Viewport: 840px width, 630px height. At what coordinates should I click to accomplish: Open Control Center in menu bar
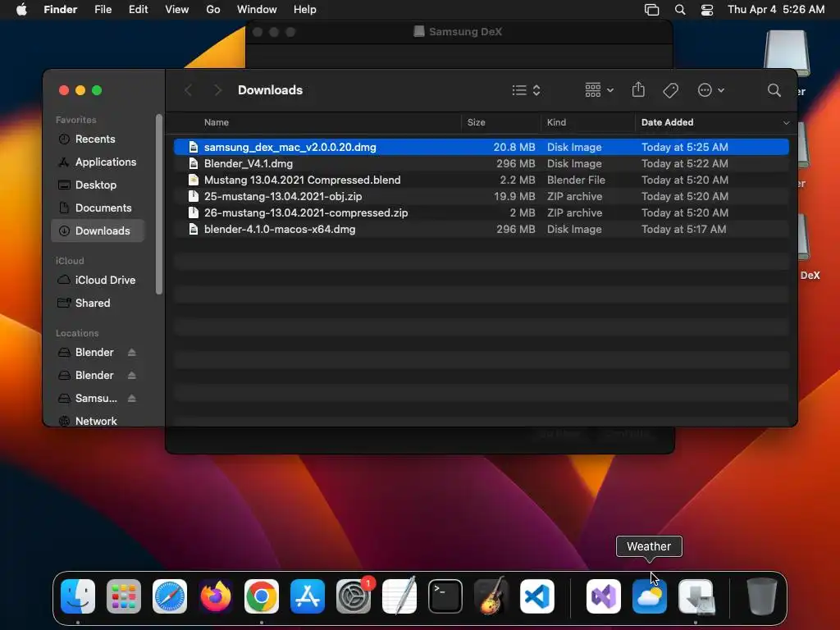707,10
